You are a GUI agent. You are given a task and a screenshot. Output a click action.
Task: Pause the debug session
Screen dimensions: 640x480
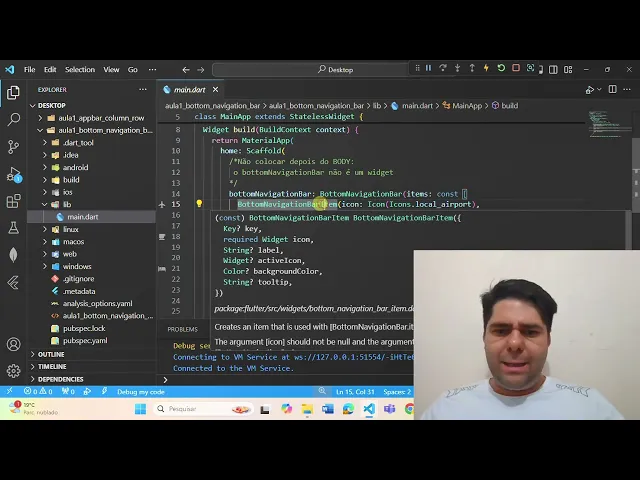click(428, 68)
